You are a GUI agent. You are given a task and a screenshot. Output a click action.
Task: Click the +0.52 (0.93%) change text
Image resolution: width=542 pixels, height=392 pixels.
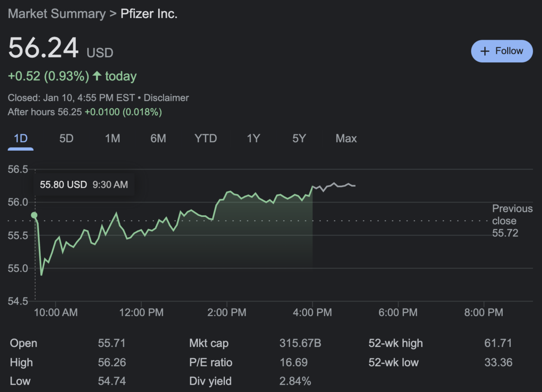click(x=49, y=76)
